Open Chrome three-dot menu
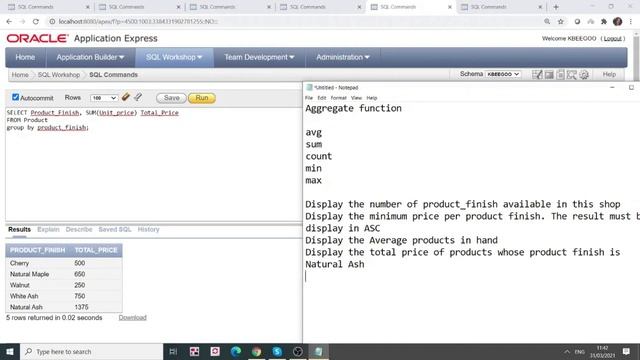Image resolution: width=640 pixels, height=360 pixels. pyautogui.click(x=631, y=21)
